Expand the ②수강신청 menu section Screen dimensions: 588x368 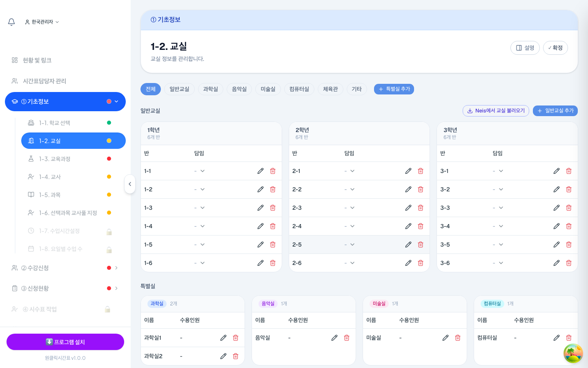pyautogui.click(x=65, y=268)
